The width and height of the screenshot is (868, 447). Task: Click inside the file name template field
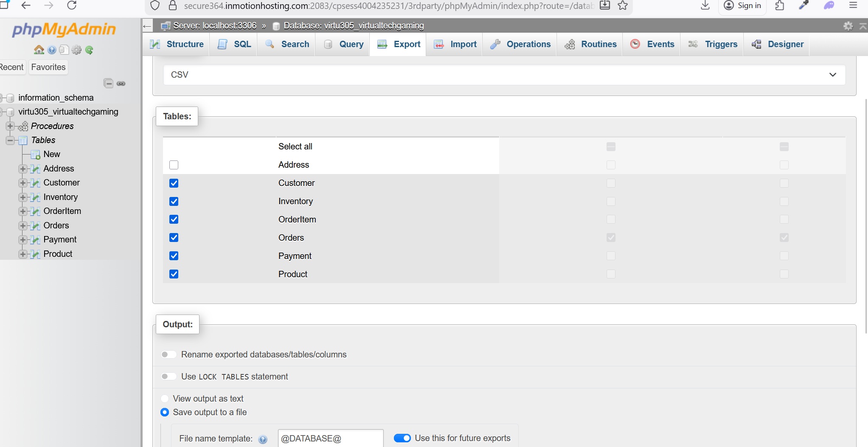pyautogui.click(x=330, y=439)
